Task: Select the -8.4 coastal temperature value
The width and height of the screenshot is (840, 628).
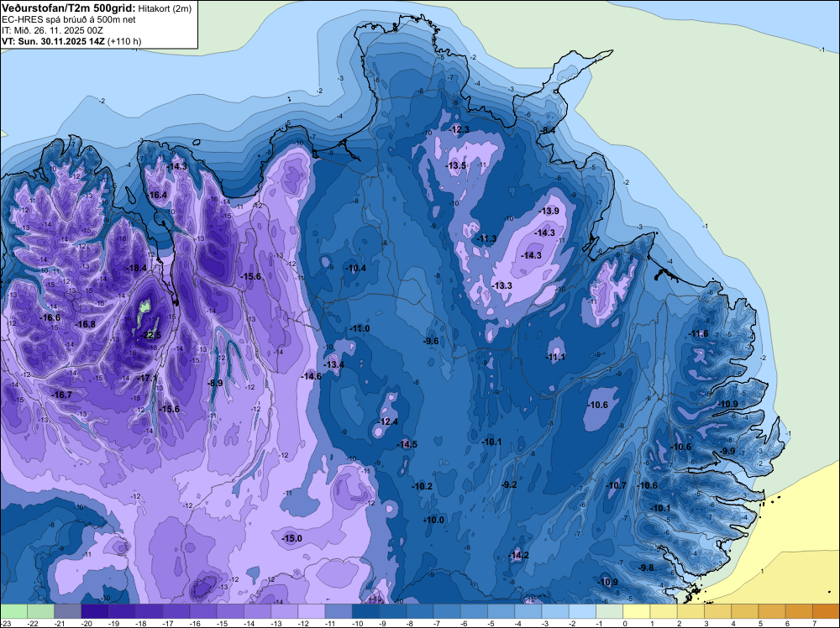Action: [548, 131]
